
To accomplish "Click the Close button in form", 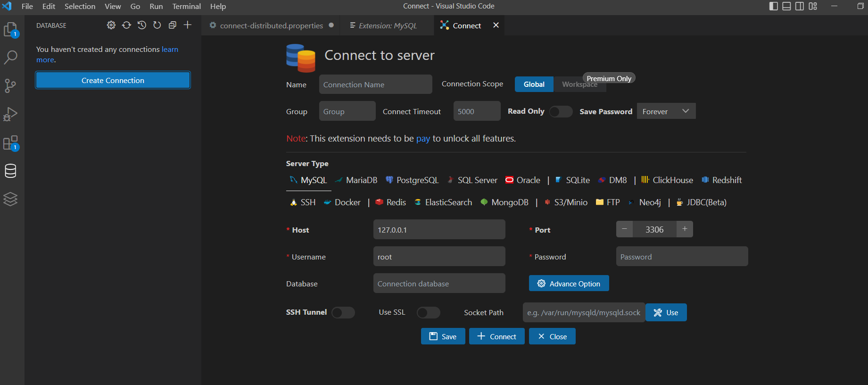I will (x=552, y=336).
